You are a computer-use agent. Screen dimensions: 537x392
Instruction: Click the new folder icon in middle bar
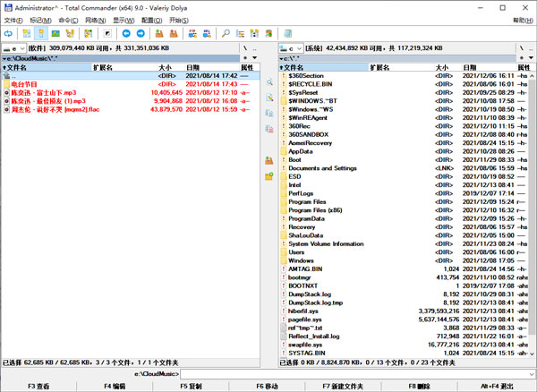tap(269, 176)
